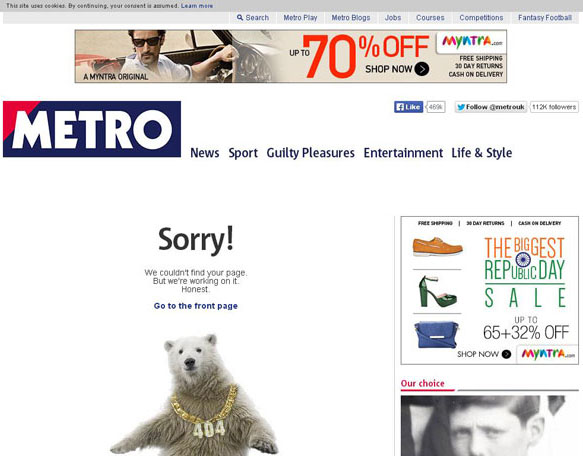Go to the front page link
Screen dimensions: 583x456
tap(196, 306)
